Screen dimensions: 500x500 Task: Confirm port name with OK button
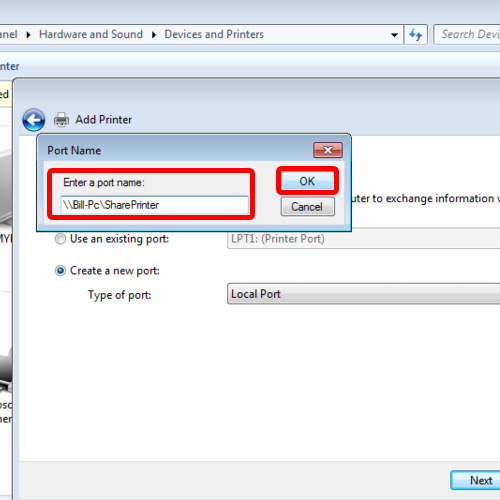point(307,181)
